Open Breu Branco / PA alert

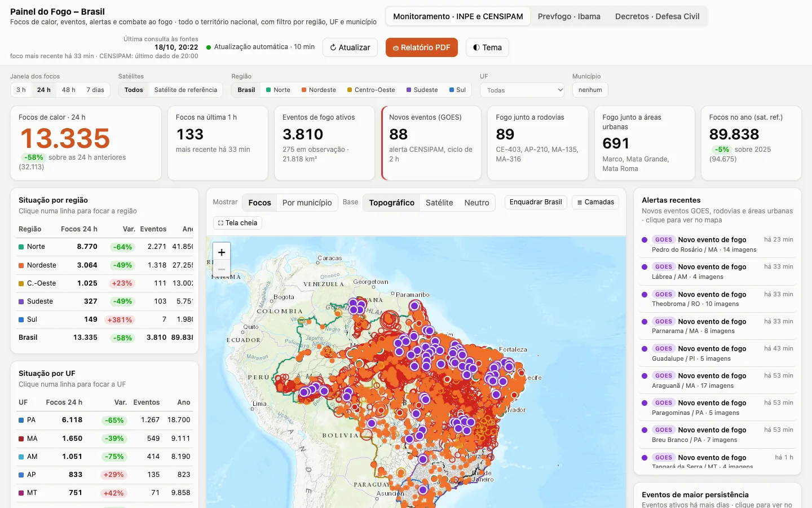(x=717, y=435)
